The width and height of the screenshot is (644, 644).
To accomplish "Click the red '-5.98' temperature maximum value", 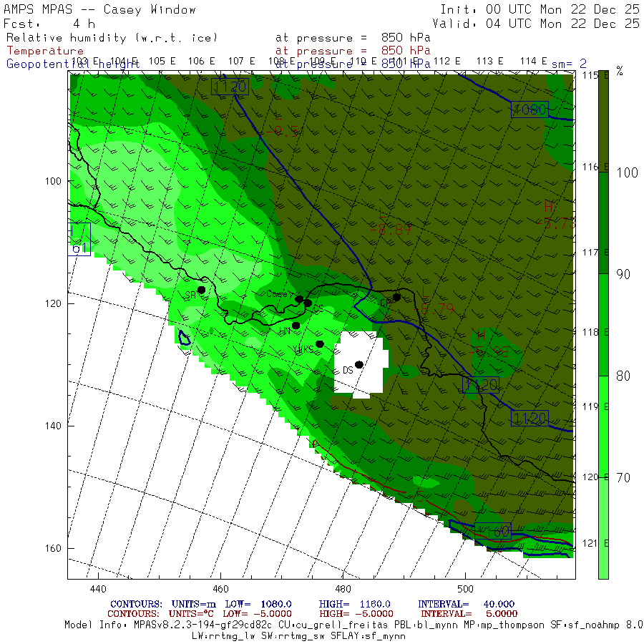I will point(489,351).
